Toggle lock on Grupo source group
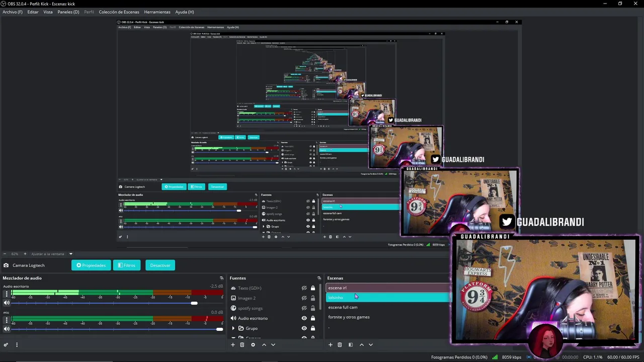Screen dimensions: 644x362 (x=312, y=328)
